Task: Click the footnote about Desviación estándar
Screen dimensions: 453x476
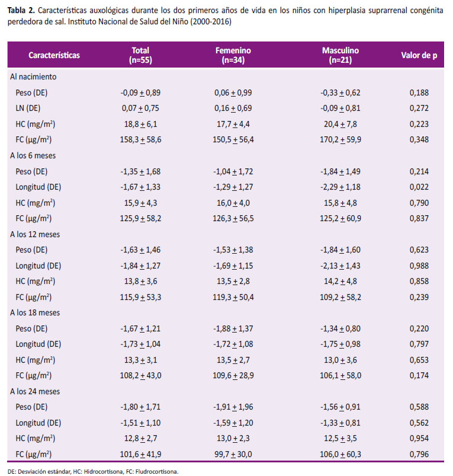Action: tap(93, 471)
